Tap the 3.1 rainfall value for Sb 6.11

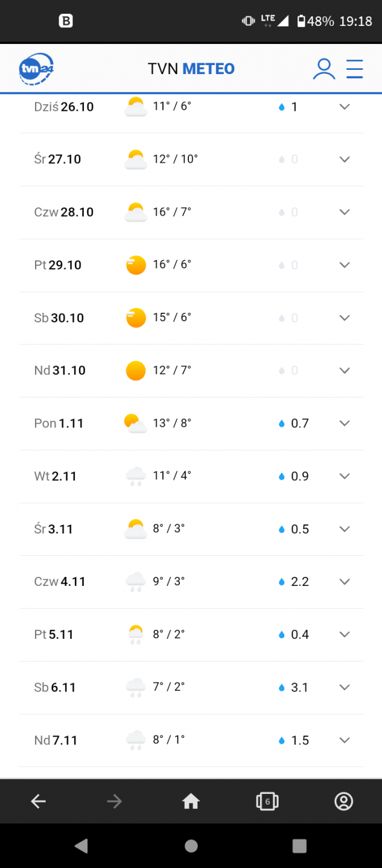(x=299, y=687)
